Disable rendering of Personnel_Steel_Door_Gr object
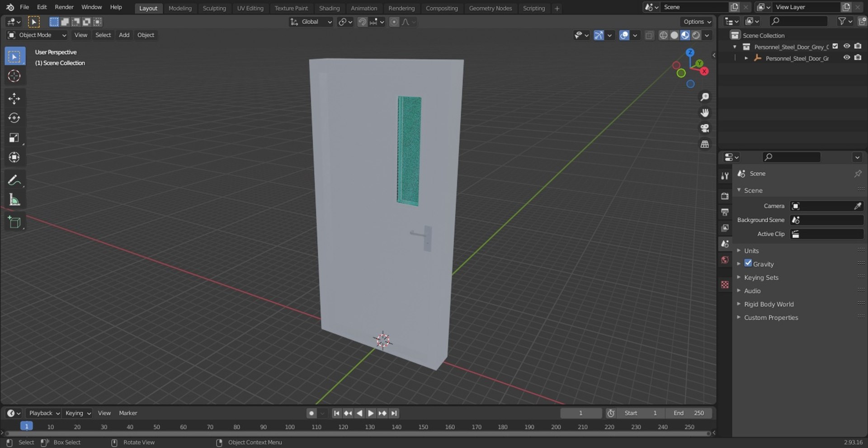The height and width of the screenshot is (448, 868). tap(858, 57)
